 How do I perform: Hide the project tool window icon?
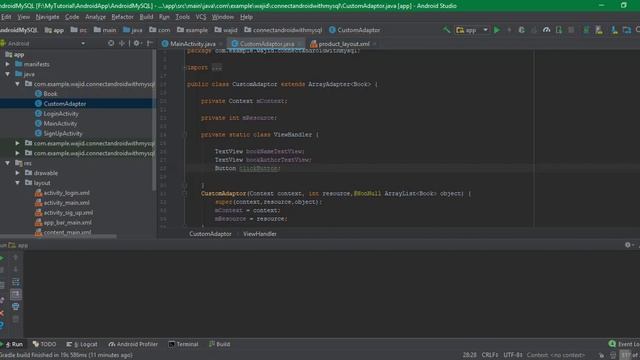(150, 43)
